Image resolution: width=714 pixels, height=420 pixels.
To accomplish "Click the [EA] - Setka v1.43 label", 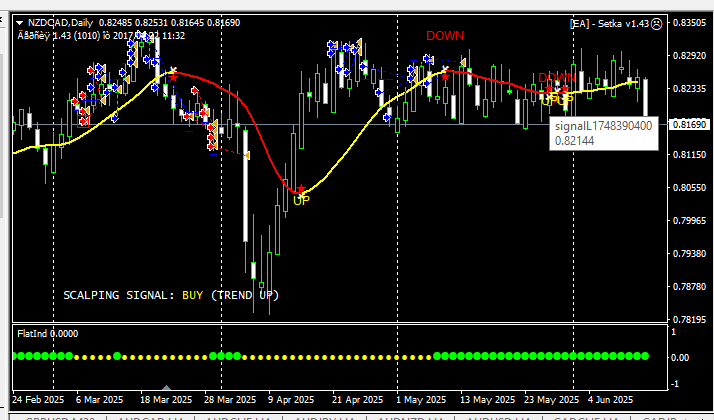I will coord(609,24).
